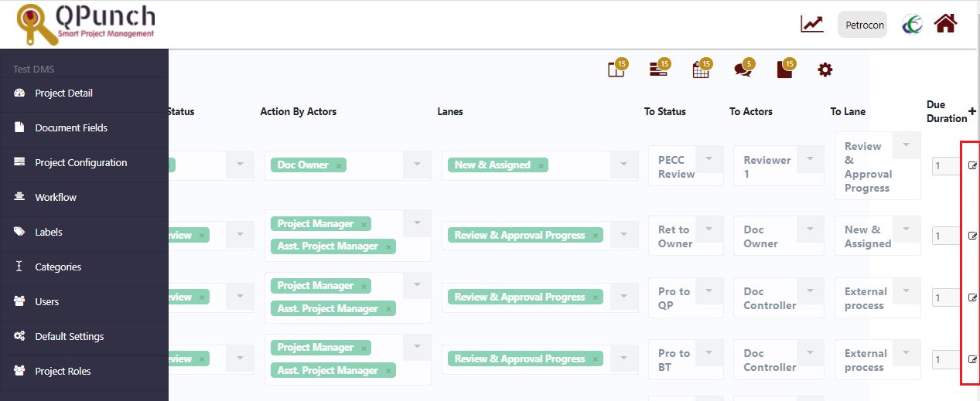The width and height of the screenshot is (980, 401).
Task: Open Document Fields in sidebar
Action: click(x=84, y=127)
